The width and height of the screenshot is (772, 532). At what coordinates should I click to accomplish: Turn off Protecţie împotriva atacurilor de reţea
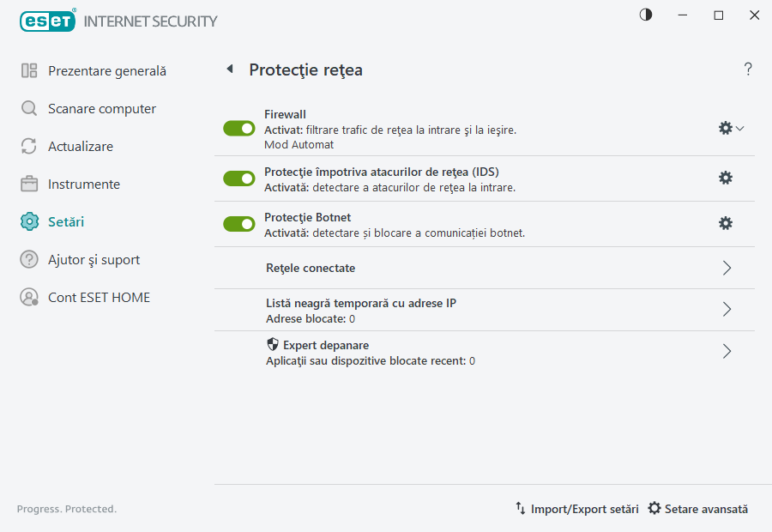[x=238, y=178]
